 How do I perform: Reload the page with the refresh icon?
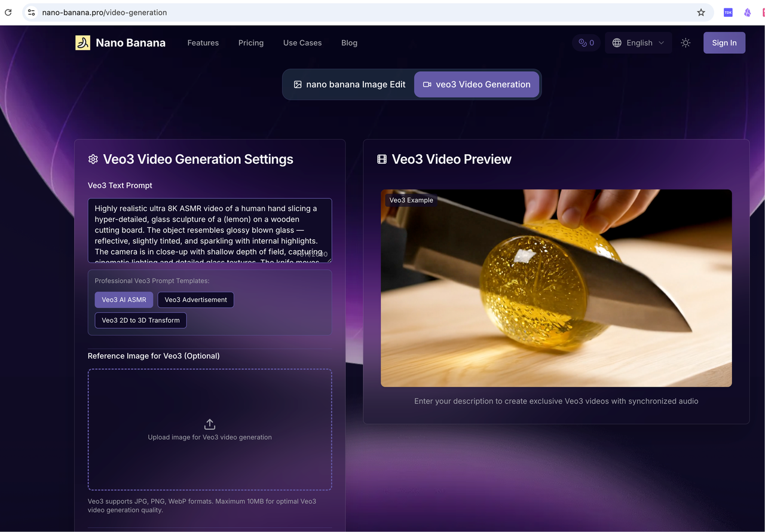point(8,13)
